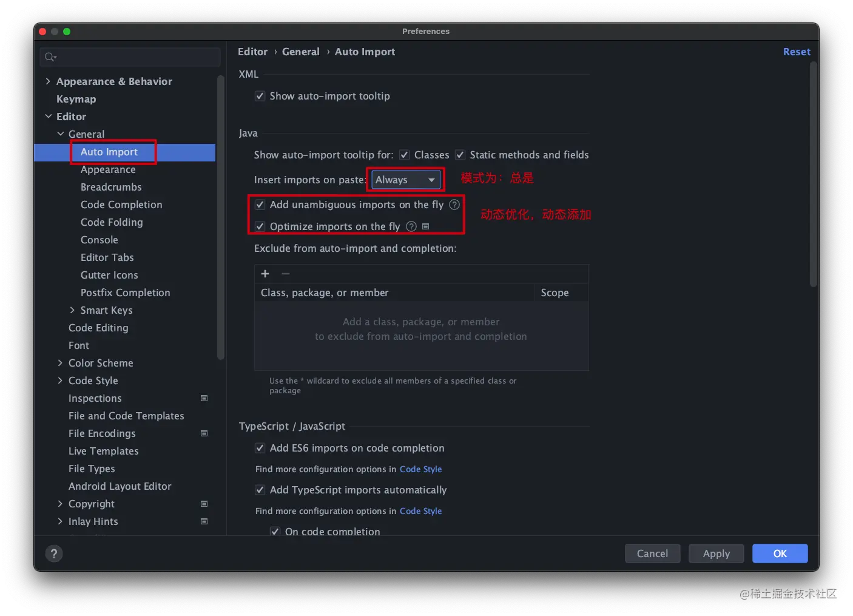This screenshot has width=853, height=616.
Task: Click the question mark help button
Action: 54,553
